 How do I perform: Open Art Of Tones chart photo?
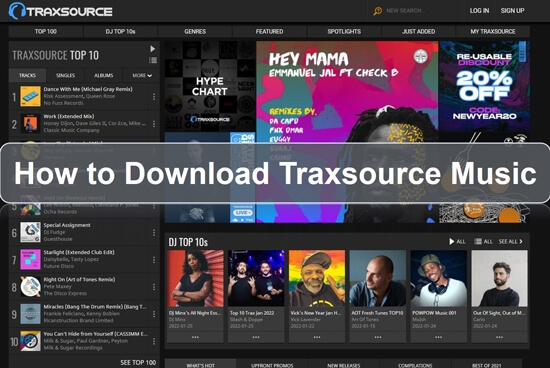point(378,279)
